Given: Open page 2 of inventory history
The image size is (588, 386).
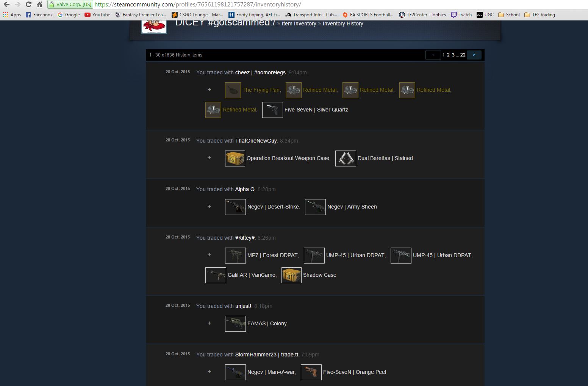Looking at the screenshot, I should (x=448, y=55).
